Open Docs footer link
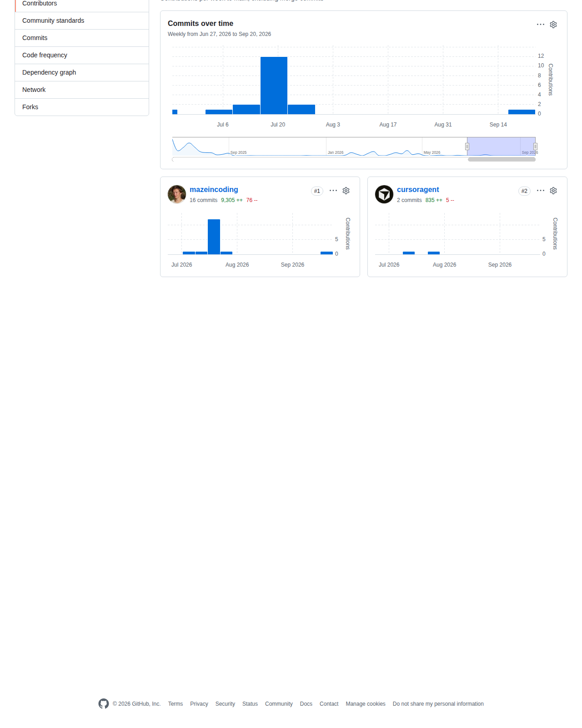 (x=306, y=704)
